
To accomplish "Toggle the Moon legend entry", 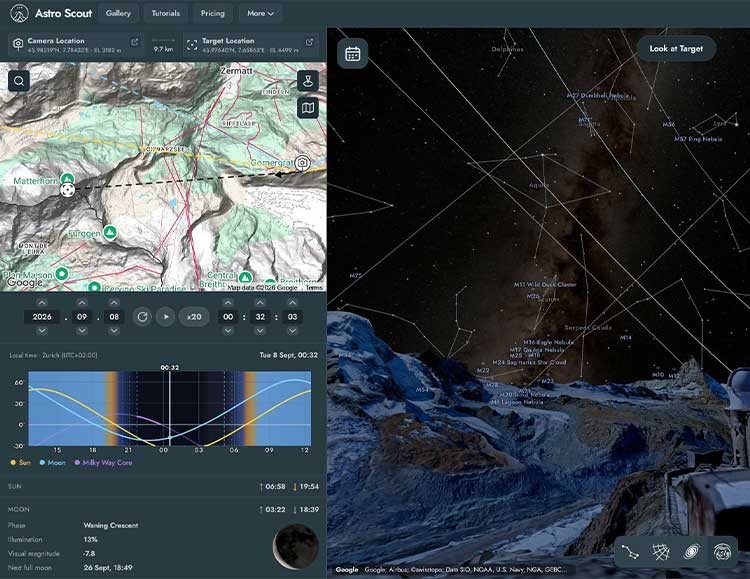I will pos(53,463).
